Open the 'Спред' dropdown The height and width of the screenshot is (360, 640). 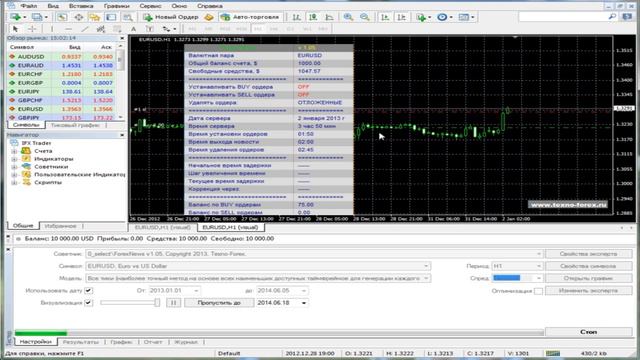[x=538, y=278]
